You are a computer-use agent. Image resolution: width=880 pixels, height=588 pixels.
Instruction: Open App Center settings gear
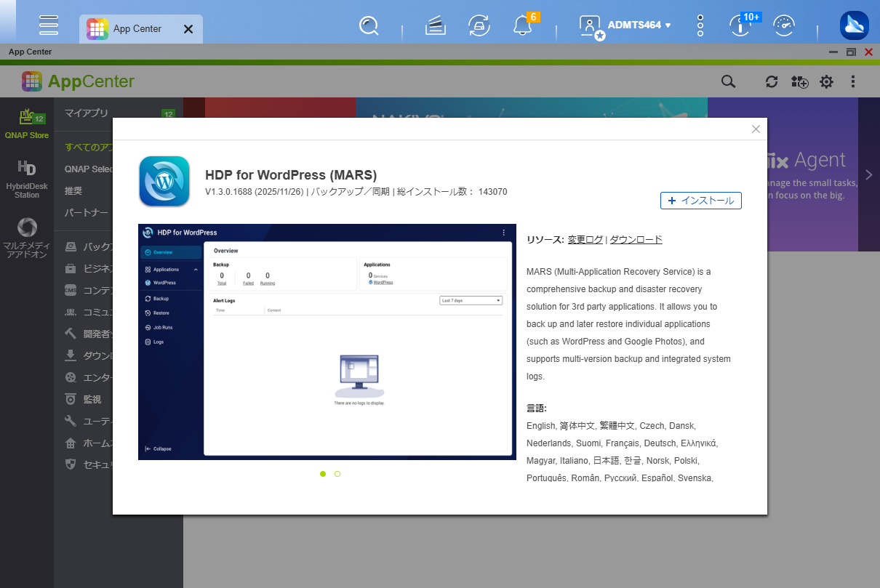(x=826, y=81)
